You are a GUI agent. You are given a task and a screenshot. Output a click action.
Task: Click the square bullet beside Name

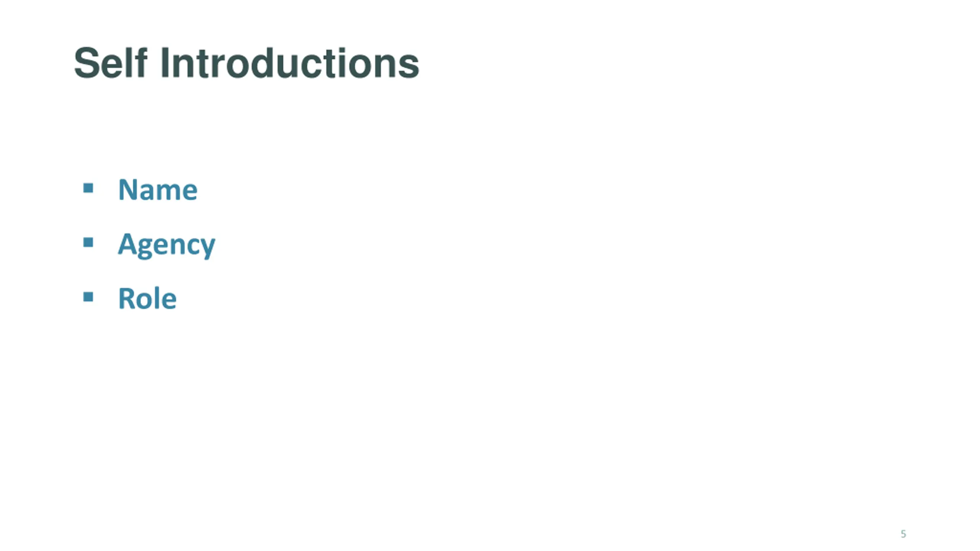click(x=88, y=188)
